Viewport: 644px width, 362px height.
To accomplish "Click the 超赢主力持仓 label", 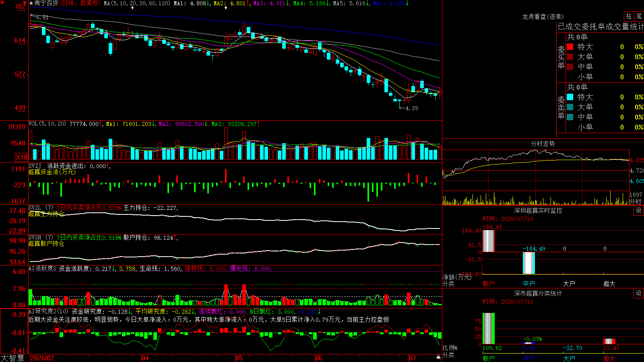I will pyautogui.click(x=46, y=214).
